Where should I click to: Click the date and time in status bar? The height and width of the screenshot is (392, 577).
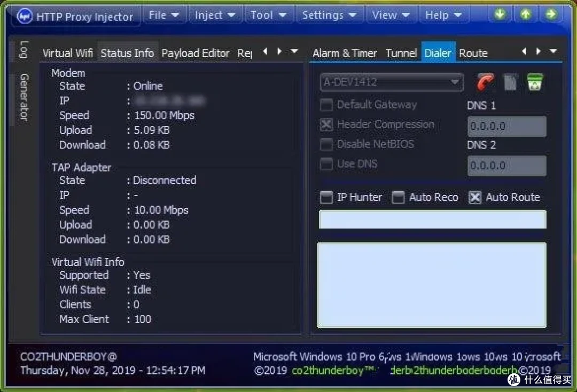coord(113,370)
